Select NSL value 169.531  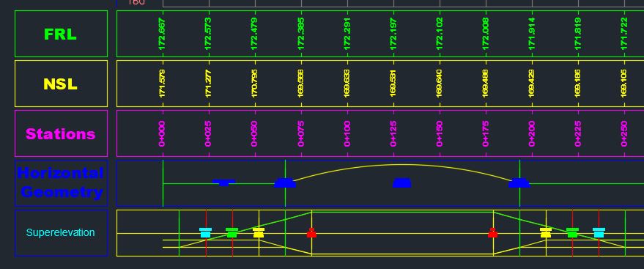click(x=393, y=84)
